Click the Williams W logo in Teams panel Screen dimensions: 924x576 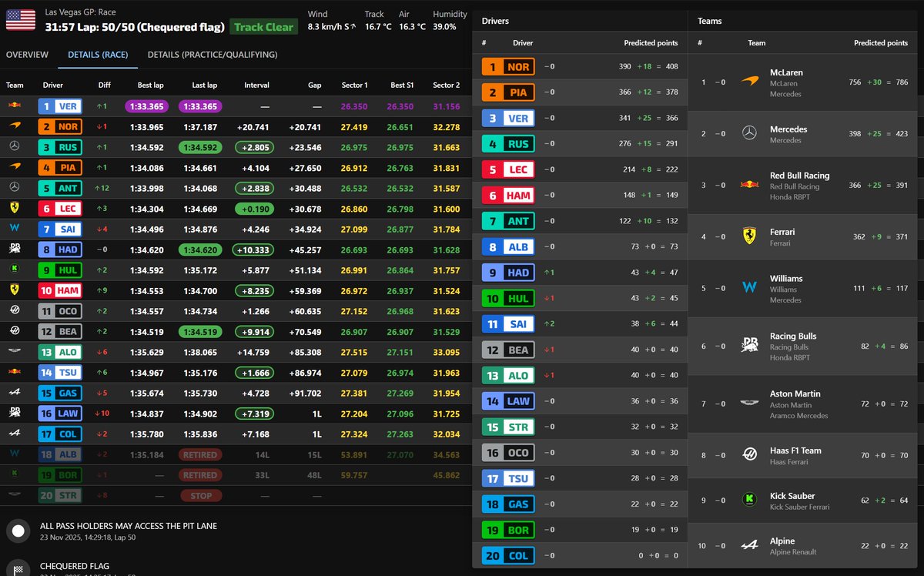(749, 288)
